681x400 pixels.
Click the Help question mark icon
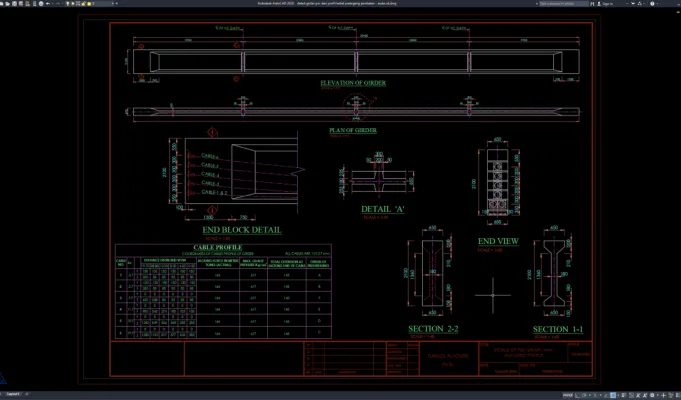652,3
